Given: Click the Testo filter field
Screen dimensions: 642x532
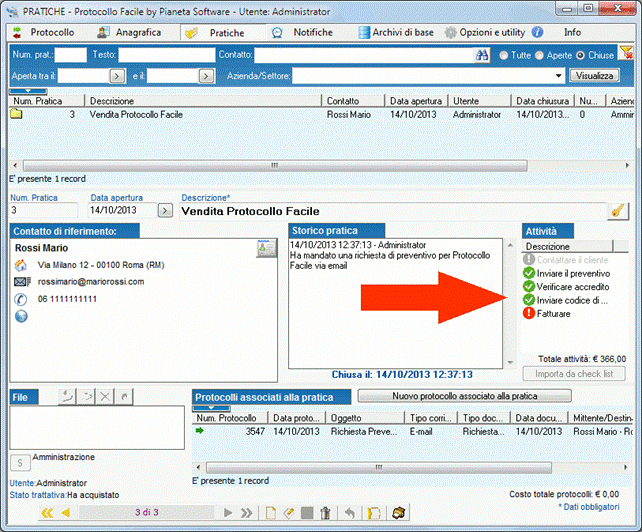Looking at the screenshot, I should 167,55.
